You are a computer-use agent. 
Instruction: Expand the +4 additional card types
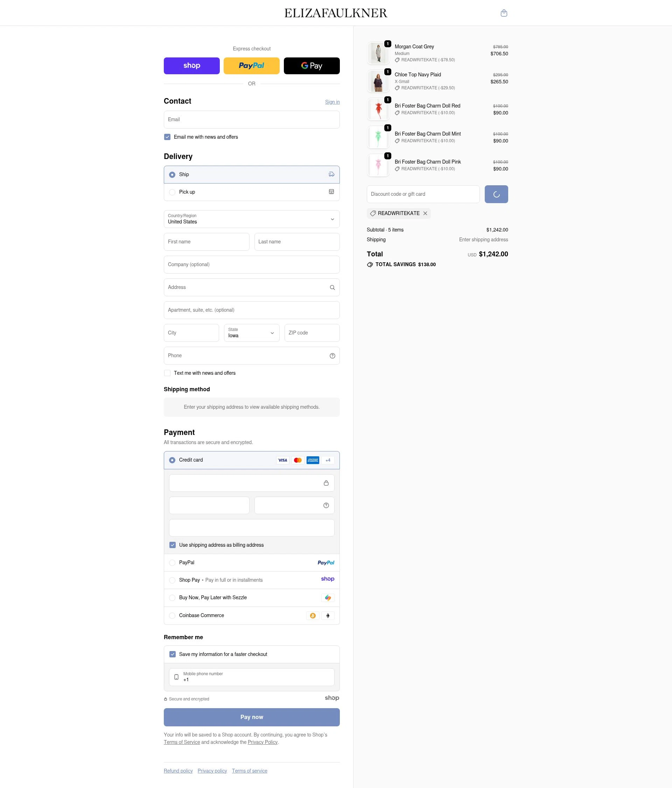[327, 460]
